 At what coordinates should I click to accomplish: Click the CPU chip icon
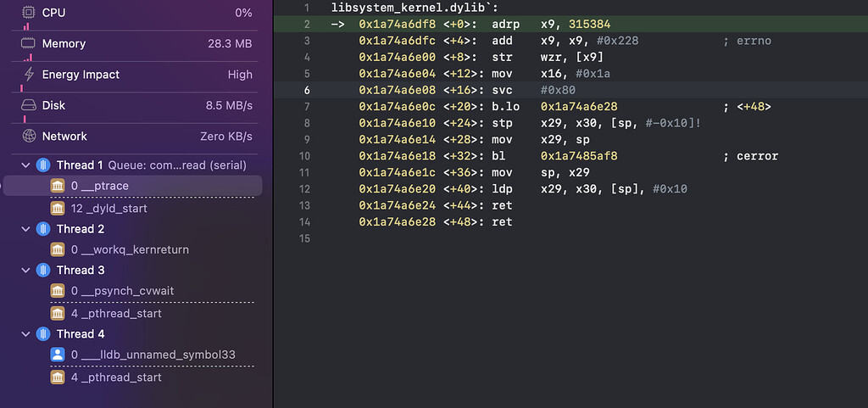click(28, 13)
